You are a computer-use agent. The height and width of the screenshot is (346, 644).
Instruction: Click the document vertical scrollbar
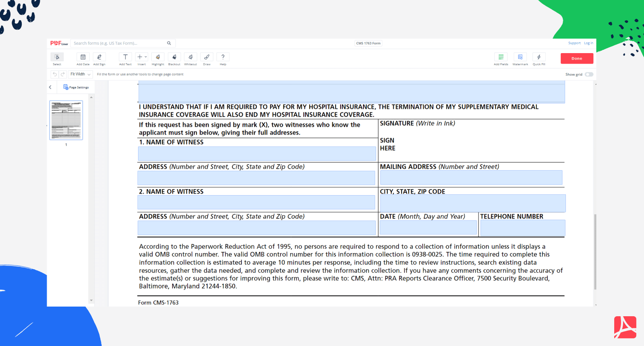tap(595, 252)
